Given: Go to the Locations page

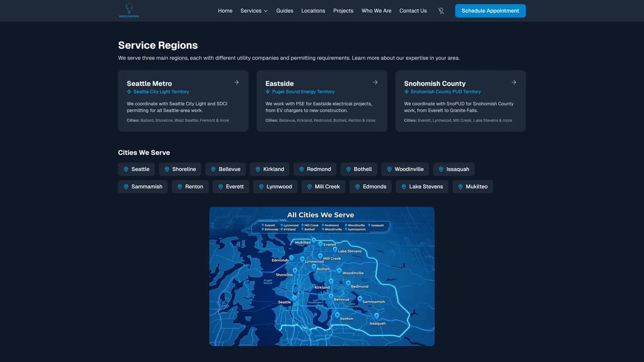Looking at the screenshot, I should coord(313,11).
